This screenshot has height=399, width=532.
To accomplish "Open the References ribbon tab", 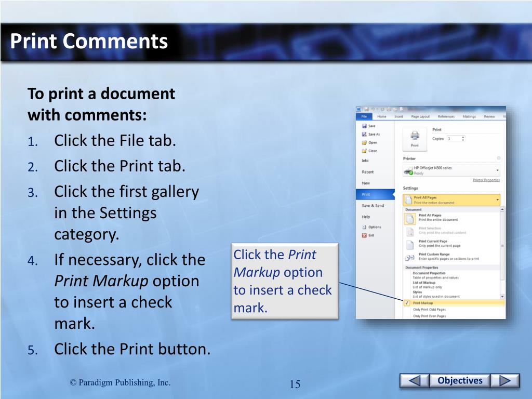I will (446, 116).
